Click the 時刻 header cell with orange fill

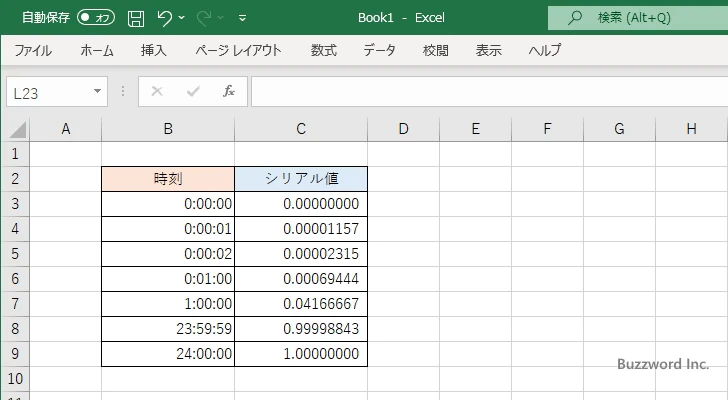[168, 179]
